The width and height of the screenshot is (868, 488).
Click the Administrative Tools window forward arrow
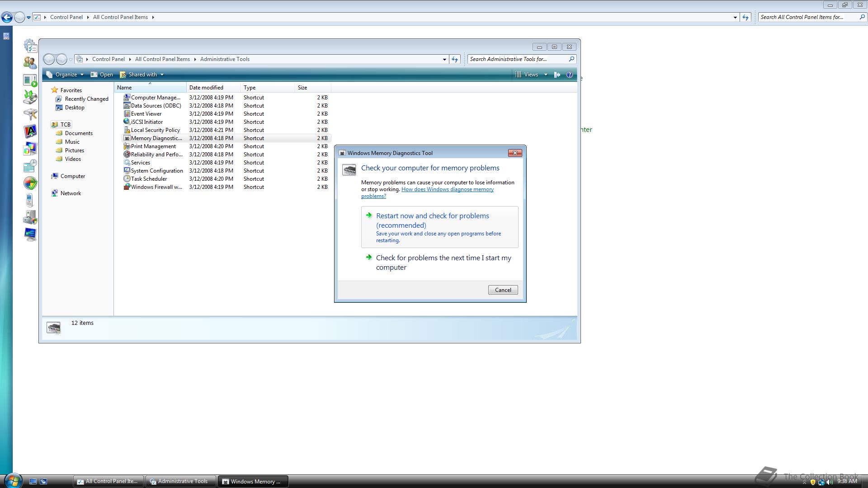62,59
